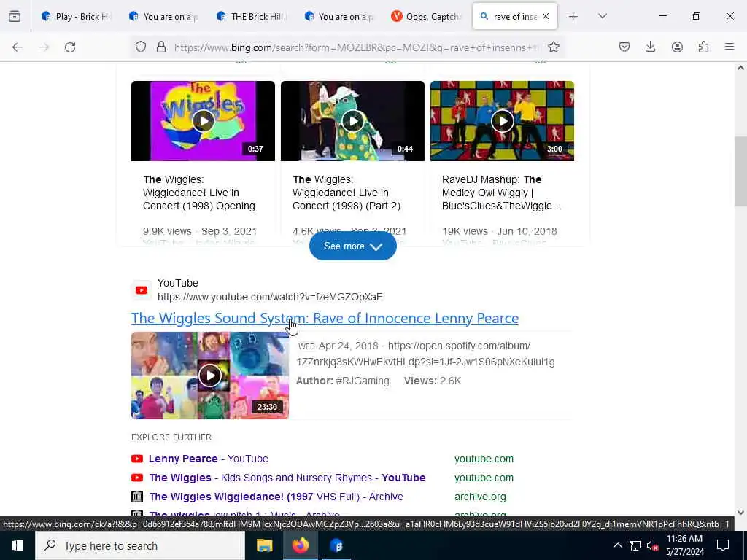
Task: Click YouTube icon beside The Wiggles Kids Songs
Action: click(137, 478)
